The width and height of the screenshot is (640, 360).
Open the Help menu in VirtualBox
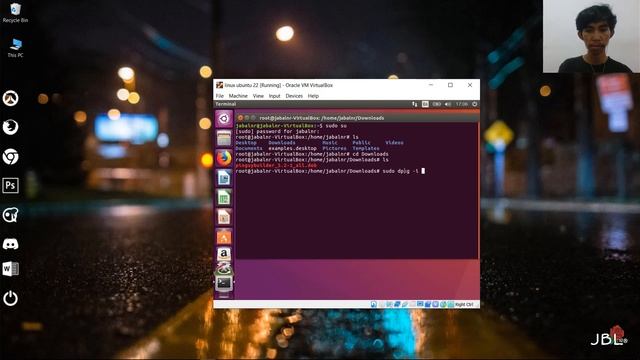coord(313,96)
